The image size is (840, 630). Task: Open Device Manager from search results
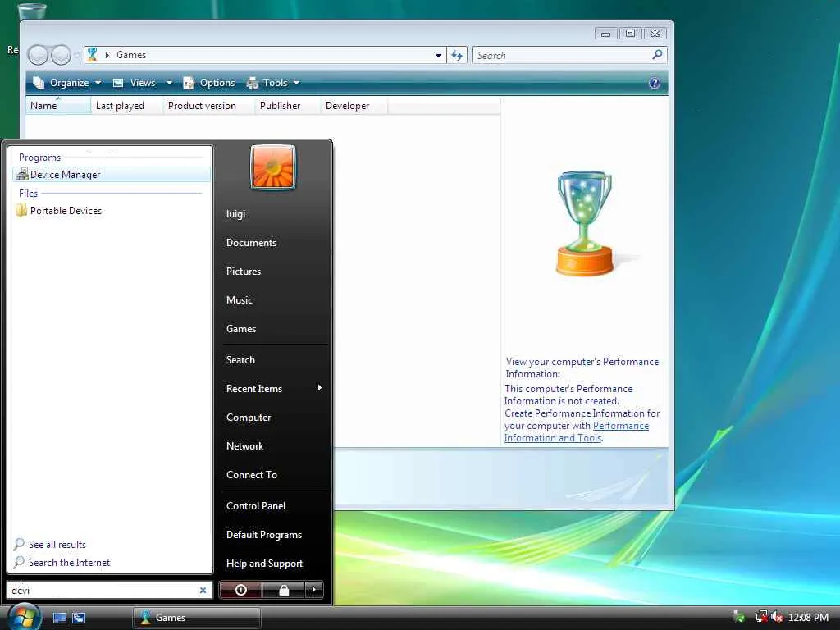pyautogui.click(x=112, y=175)
